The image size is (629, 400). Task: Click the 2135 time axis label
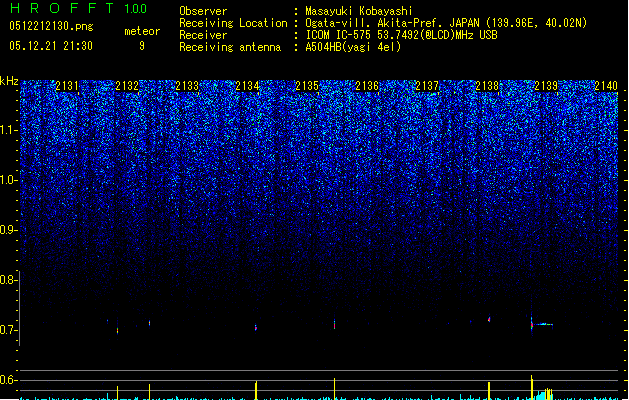307,86
